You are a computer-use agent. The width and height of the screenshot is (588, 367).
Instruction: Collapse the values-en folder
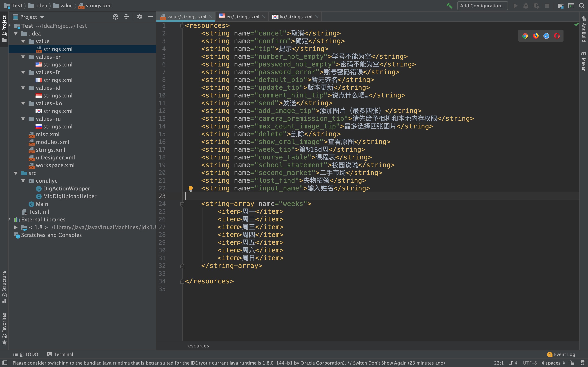[23, 57]
